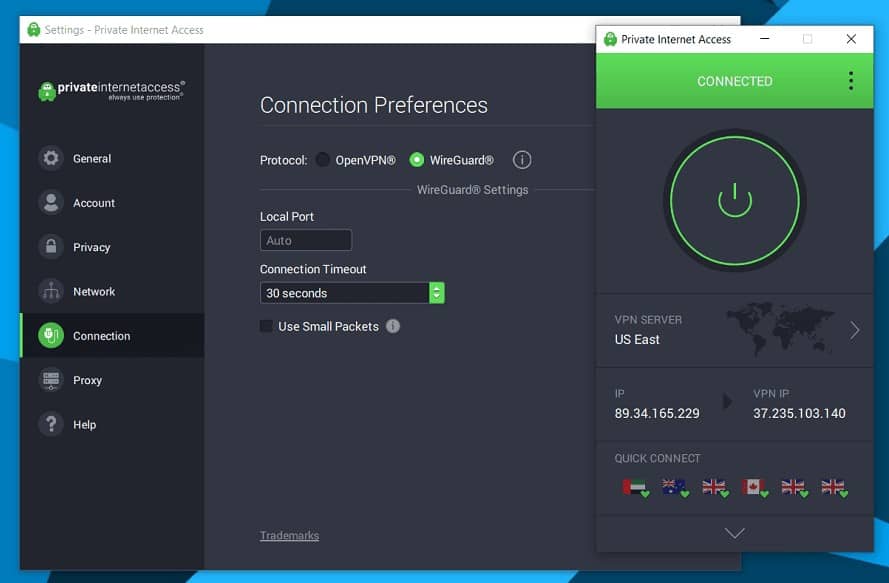889x583 pixels.
Task: Toggle the VPN power button
Action: [x=735, y=200]
